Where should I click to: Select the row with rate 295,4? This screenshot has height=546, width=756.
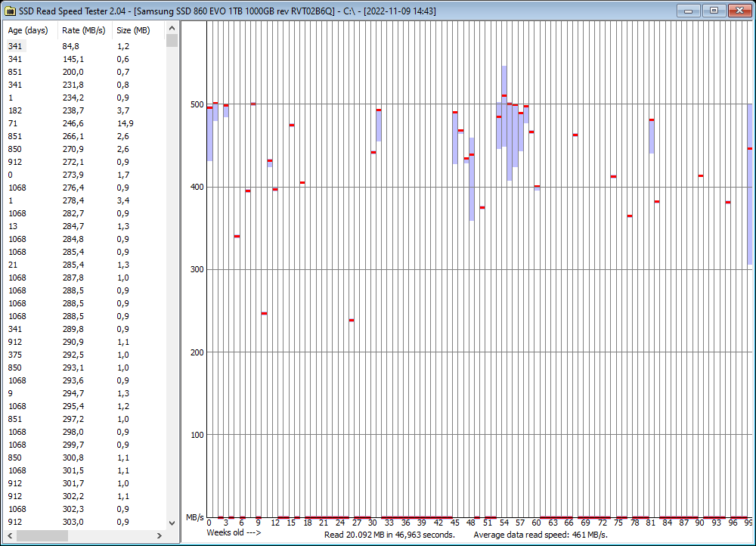tap(85, 406)
